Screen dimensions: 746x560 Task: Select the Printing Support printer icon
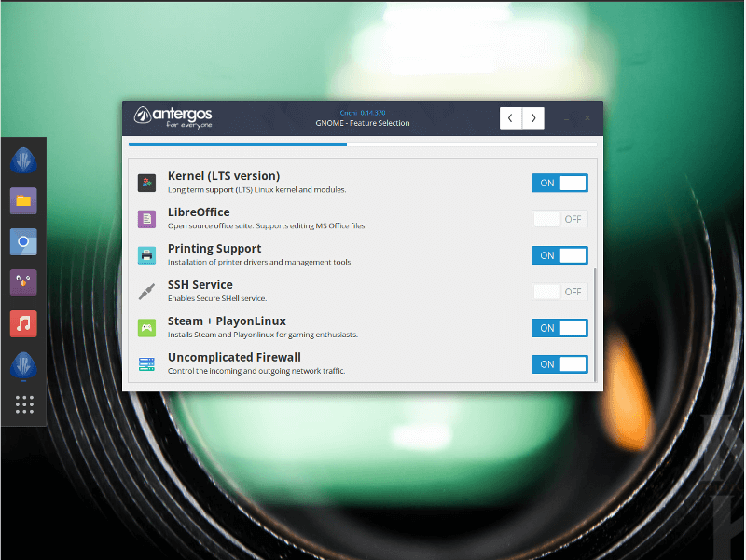coord(146,253)
